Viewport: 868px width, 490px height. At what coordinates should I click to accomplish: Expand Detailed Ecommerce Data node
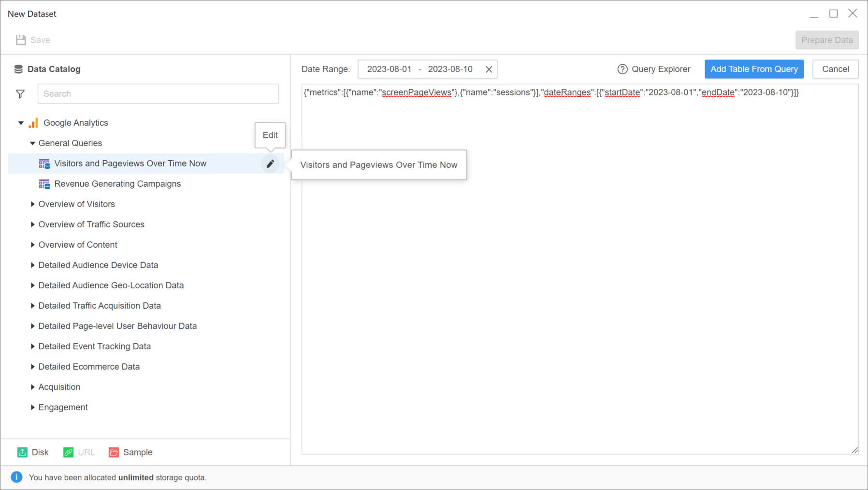coord(32,367)
